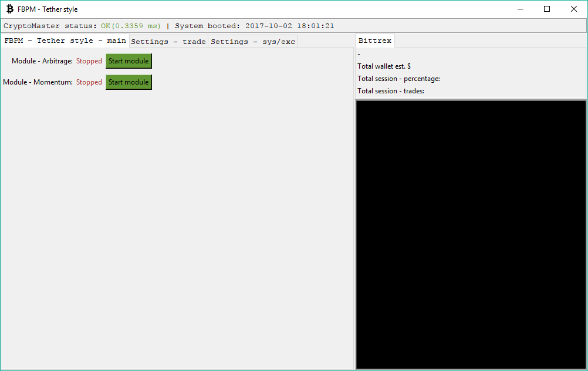Select the Bittrex tab
The height and width of the screenshot is (371, 588).
click(x=374, y=41)
